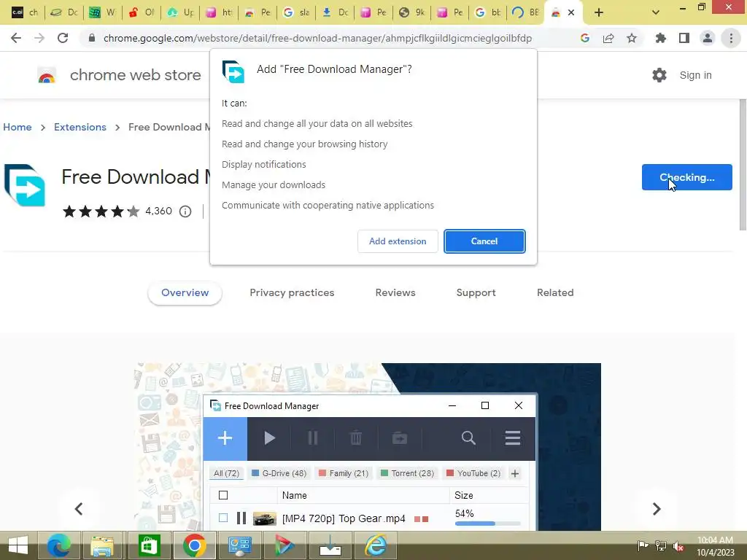
Task: Expand the tab search chevron
Action: click(x=656, y=12)
